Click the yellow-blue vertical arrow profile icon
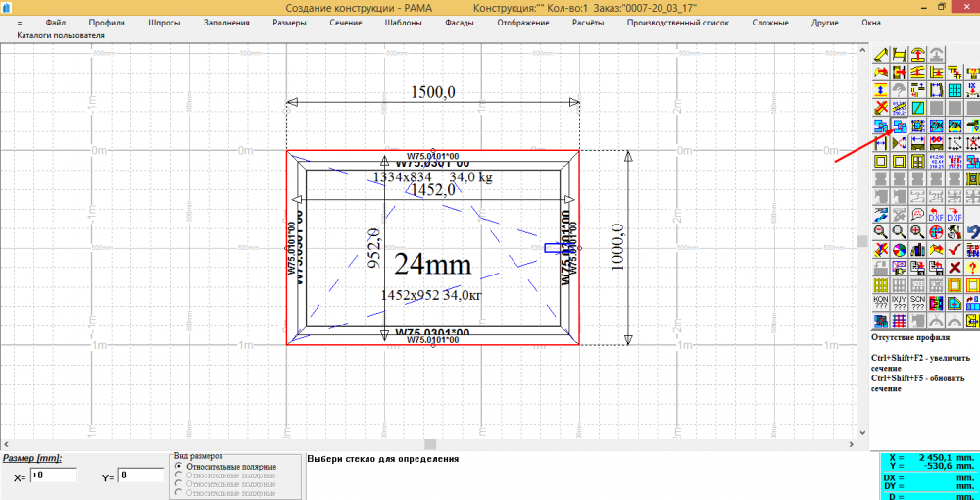The height and width of the screenshot is (500, 980). pyautogui.click(x=881, y=89)
